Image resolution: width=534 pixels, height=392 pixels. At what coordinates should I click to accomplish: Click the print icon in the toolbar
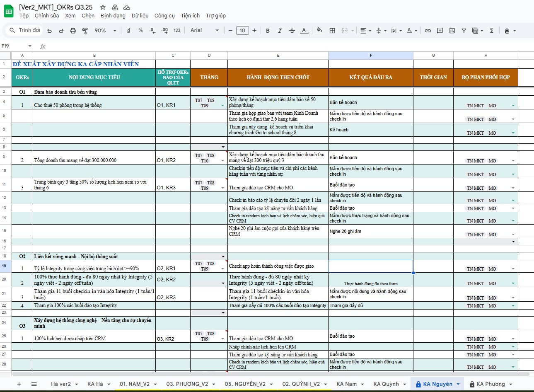coord(73,31)
